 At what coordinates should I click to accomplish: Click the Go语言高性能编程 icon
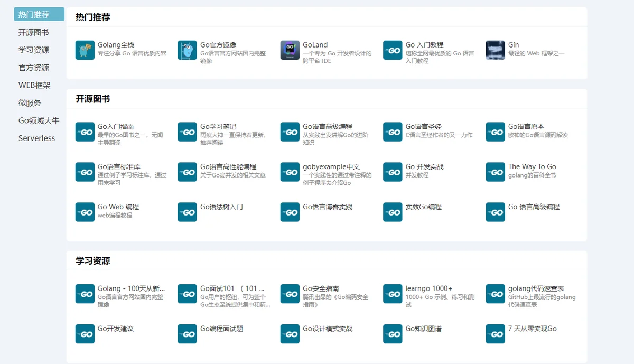[x=188, y=172]
